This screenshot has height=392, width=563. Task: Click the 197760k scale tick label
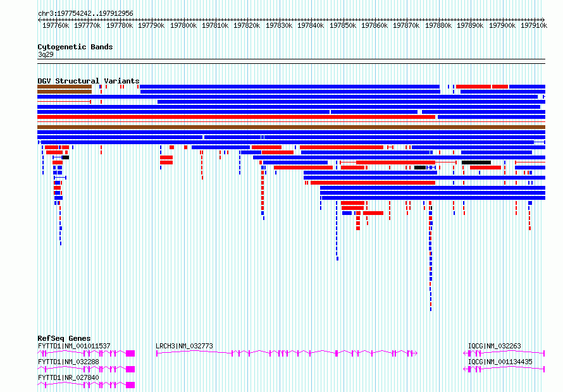56,25
